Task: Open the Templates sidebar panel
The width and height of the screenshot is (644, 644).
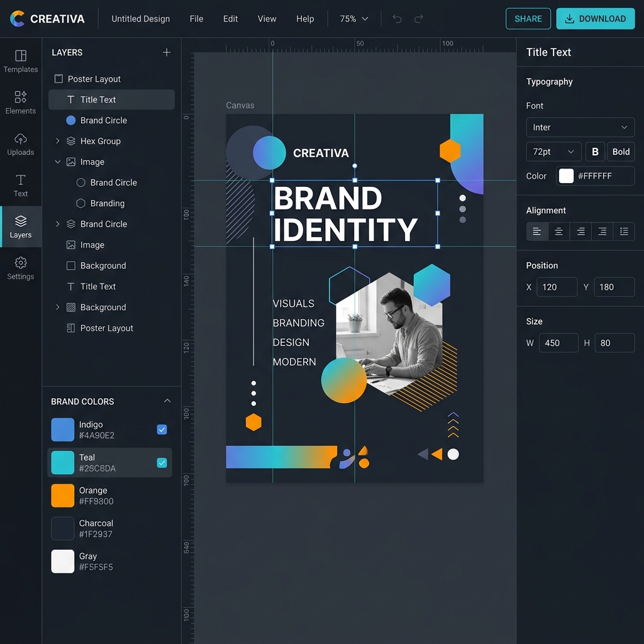Action: 21,61
